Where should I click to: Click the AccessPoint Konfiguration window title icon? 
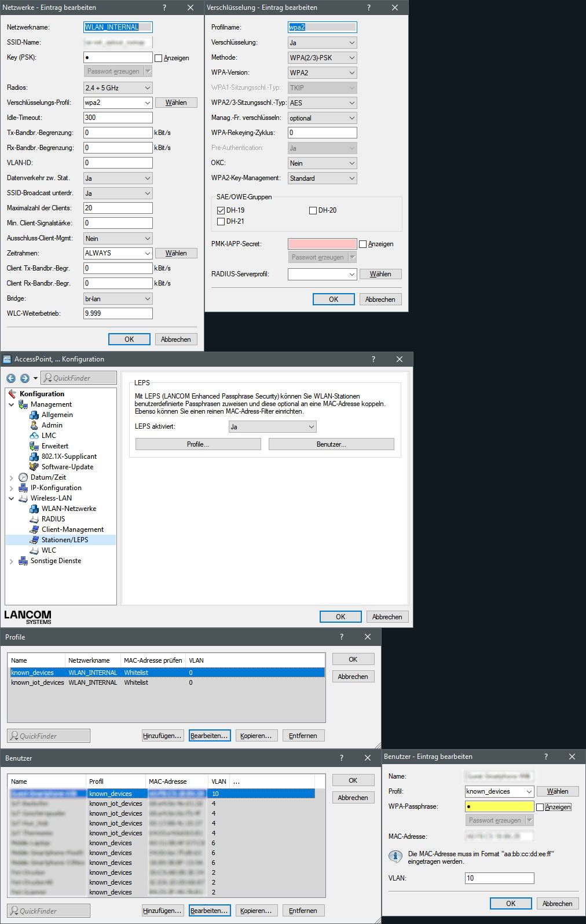tap(7, 359)
